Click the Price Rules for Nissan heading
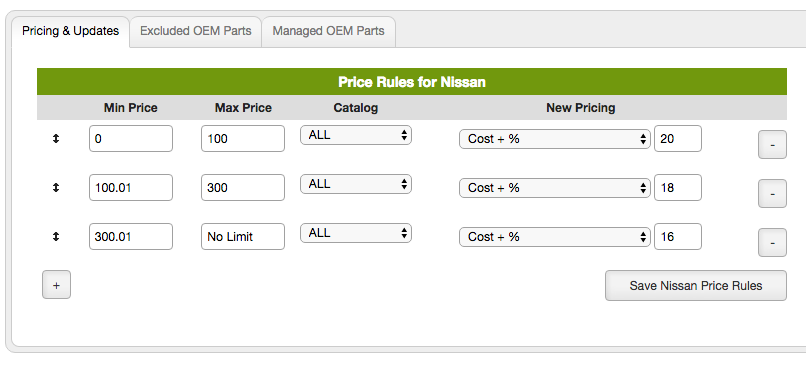Viewport: 806px width, 371px height. (412, 82)
